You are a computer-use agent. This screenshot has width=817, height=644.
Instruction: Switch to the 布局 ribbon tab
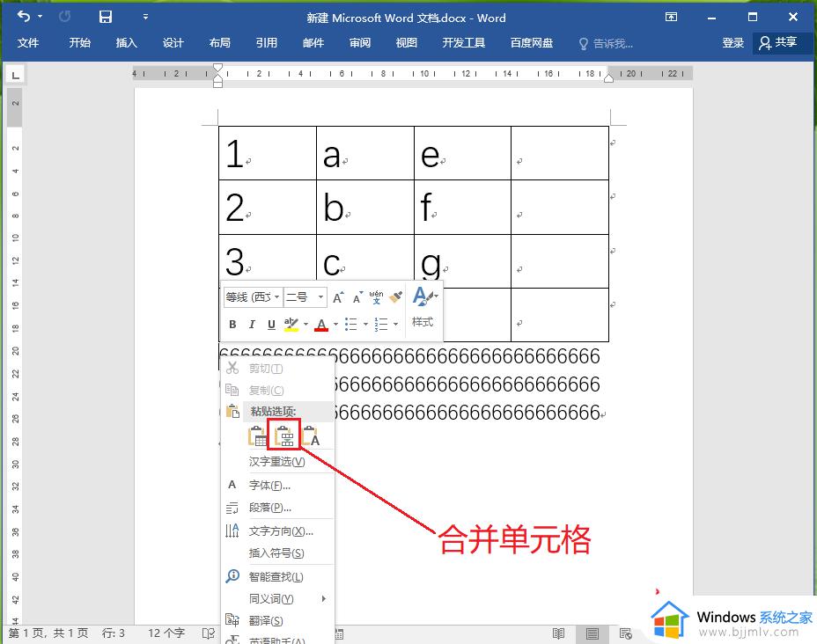220,43
